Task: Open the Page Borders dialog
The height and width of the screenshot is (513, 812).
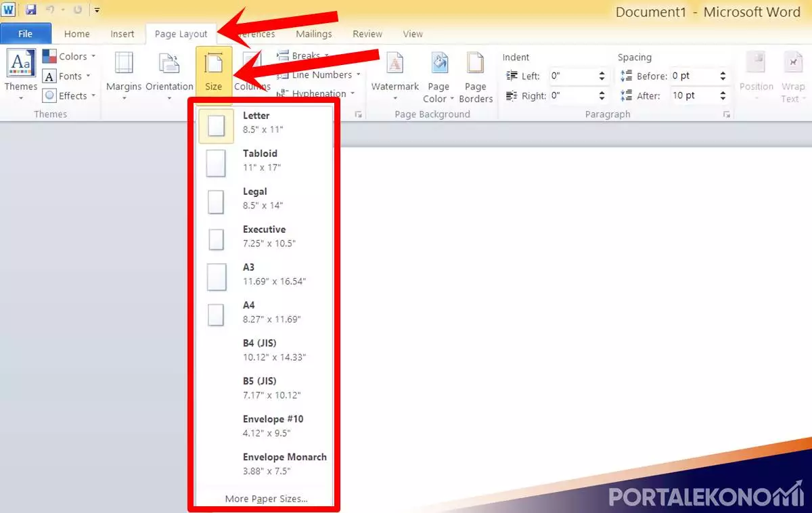Action: (476, 77)
